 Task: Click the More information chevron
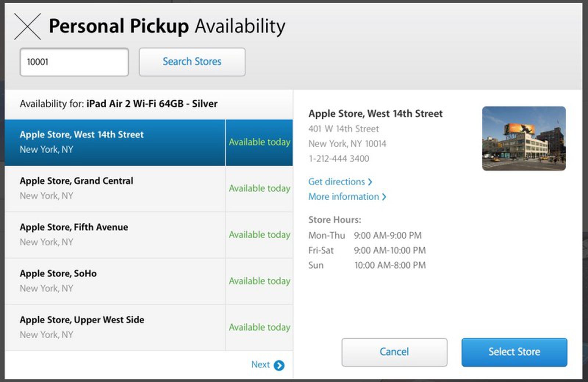pos(384,197)
